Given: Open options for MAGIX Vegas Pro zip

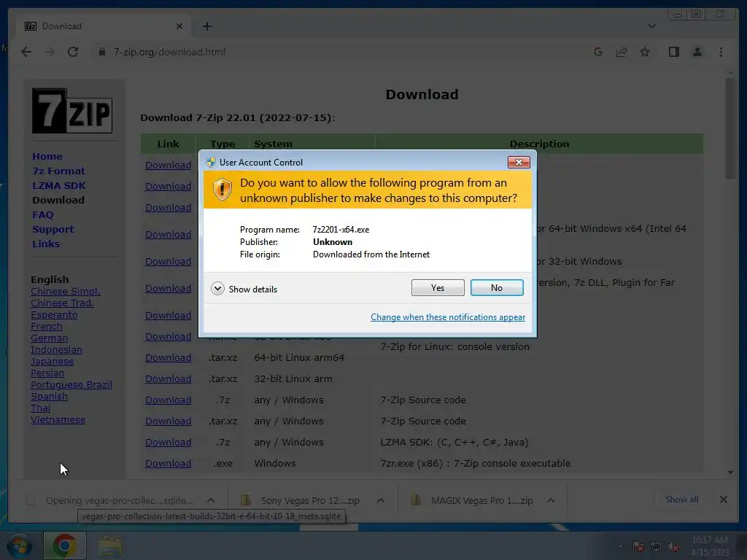Looking at the screenshot, I should click(551, 500).
